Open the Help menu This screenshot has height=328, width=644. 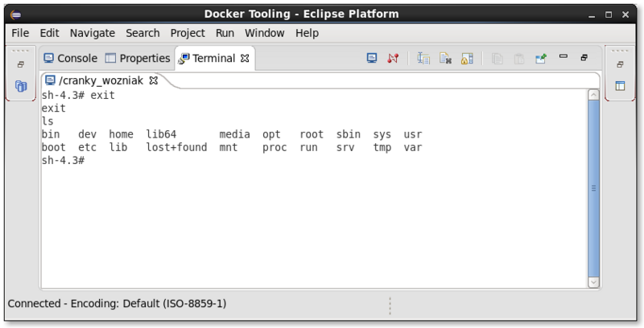(x=307, y=33)
